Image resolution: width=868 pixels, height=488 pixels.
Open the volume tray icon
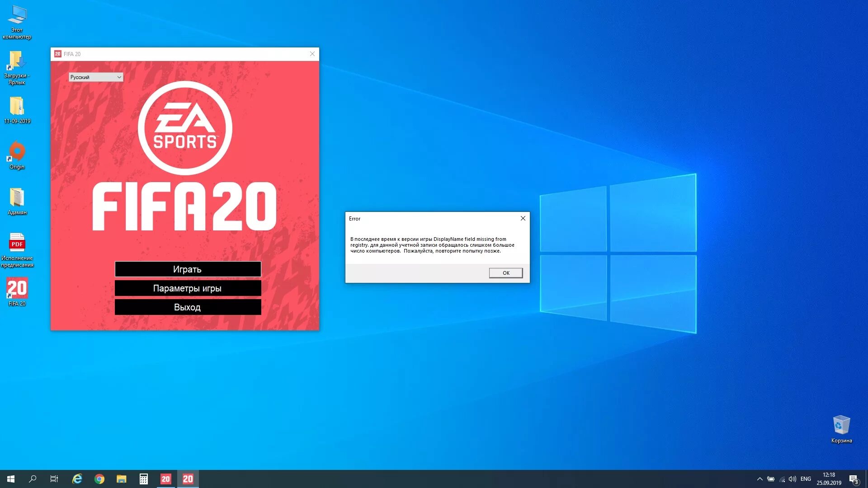793,479
